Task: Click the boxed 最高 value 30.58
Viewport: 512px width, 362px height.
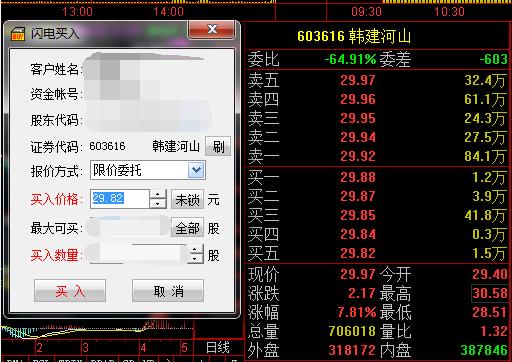Action: pos(490,293)
